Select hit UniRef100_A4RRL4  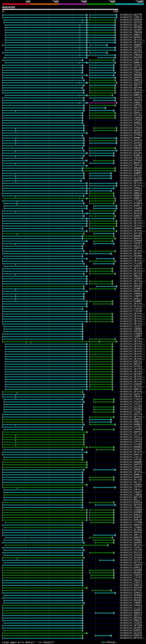tap(131, 103)
